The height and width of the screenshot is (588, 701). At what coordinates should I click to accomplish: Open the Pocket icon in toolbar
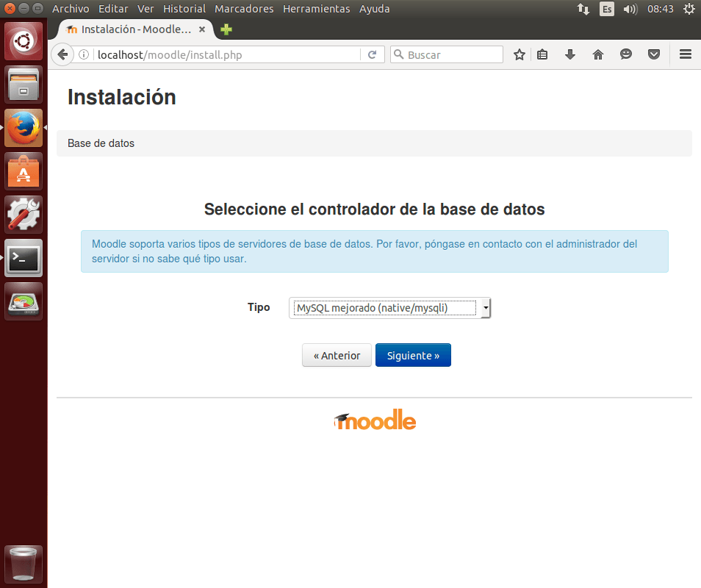(x=654, y=54)
